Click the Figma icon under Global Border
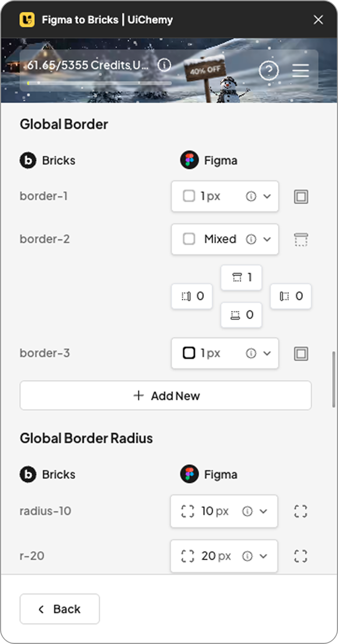The width and height of the screenshot is (338, 644). pos(190,160)
